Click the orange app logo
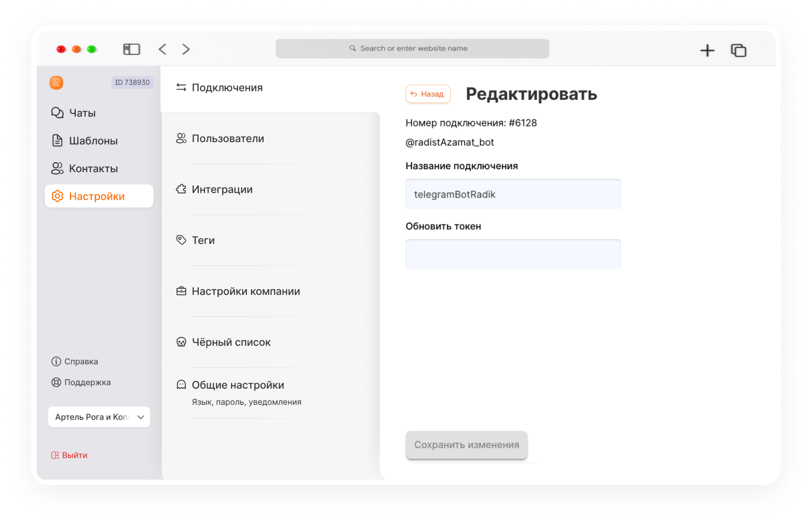This screenshot has width=812, height=522. pos(56,83)
